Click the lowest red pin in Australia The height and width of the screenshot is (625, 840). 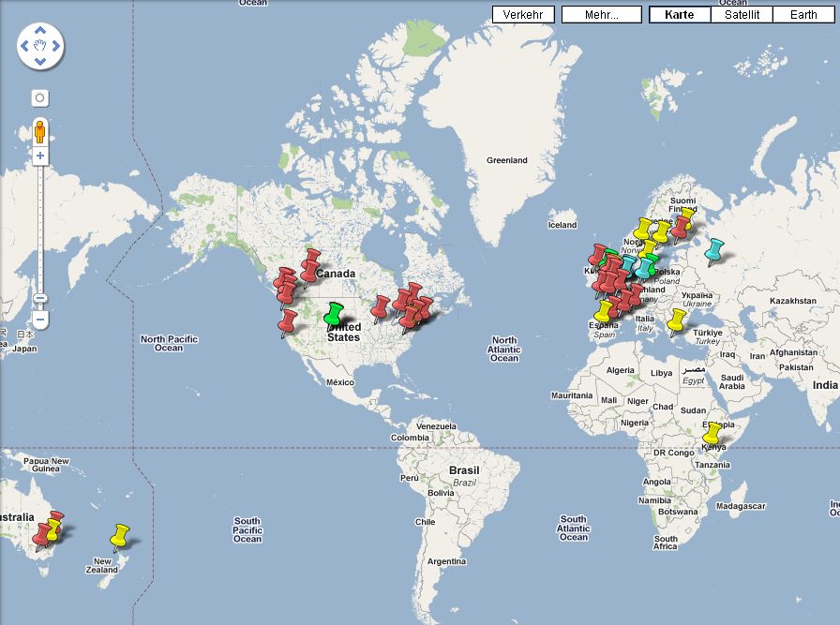(x=40, y=536)
